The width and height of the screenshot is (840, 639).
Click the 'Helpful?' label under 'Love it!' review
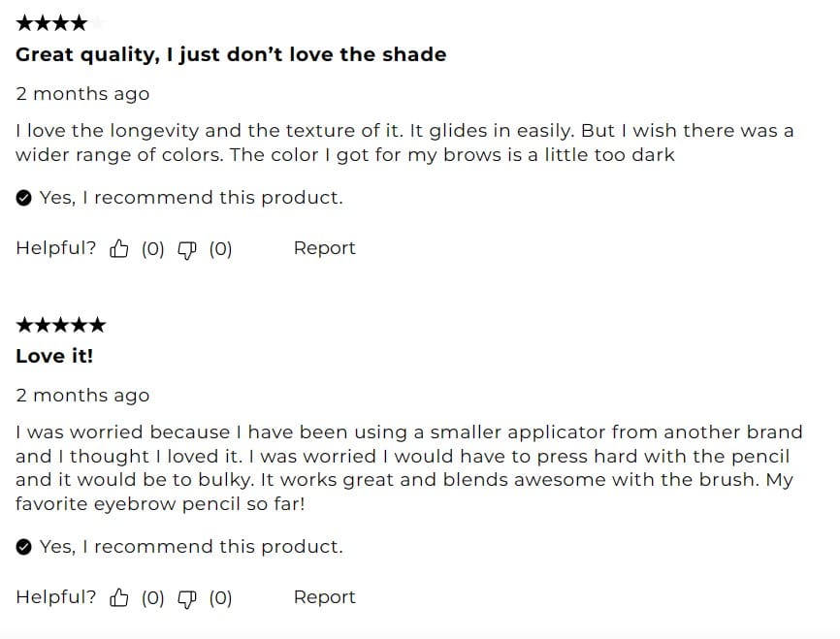pos(55,597)
